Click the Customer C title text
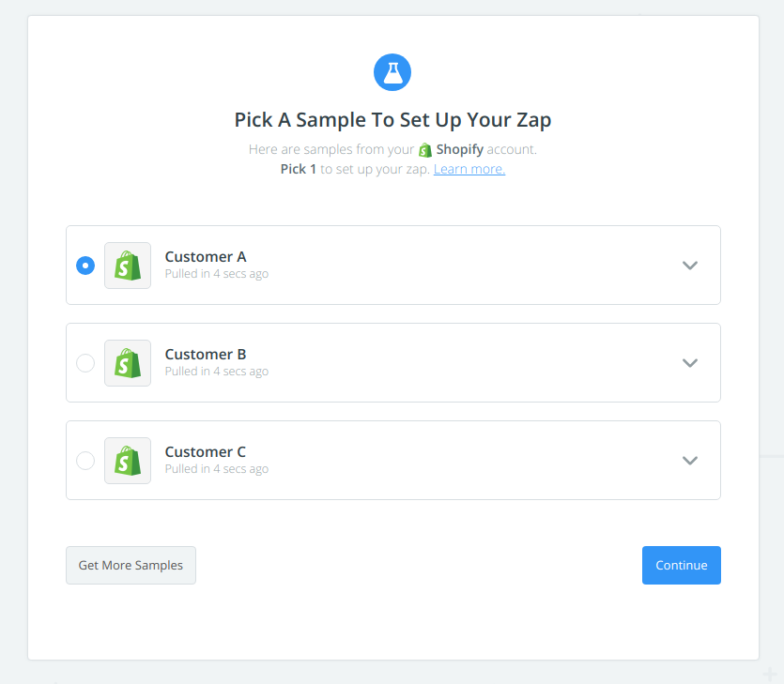 [x=206, y=451]
